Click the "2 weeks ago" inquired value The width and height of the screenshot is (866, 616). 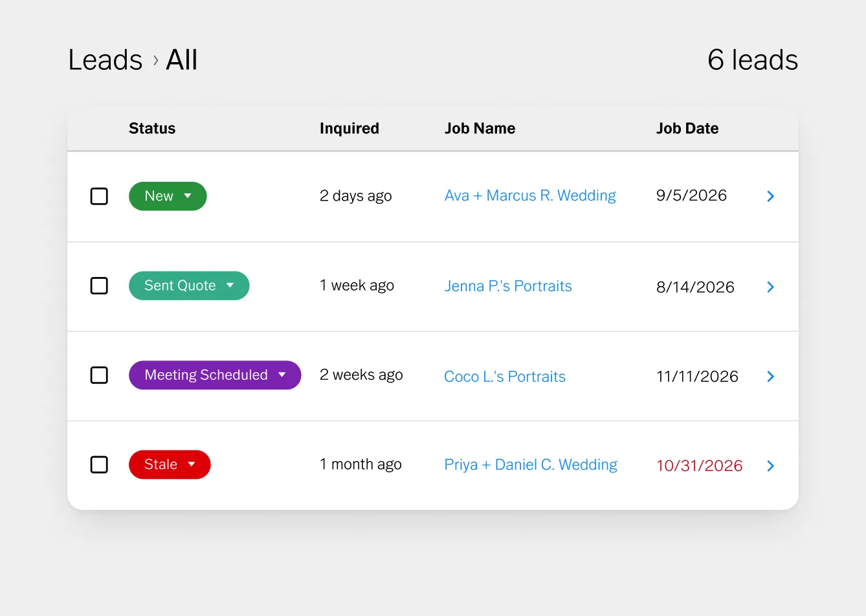(361, 375)
